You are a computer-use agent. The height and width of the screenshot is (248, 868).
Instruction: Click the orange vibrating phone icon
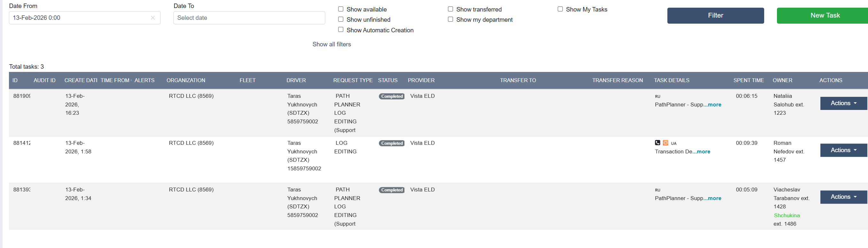665,143
